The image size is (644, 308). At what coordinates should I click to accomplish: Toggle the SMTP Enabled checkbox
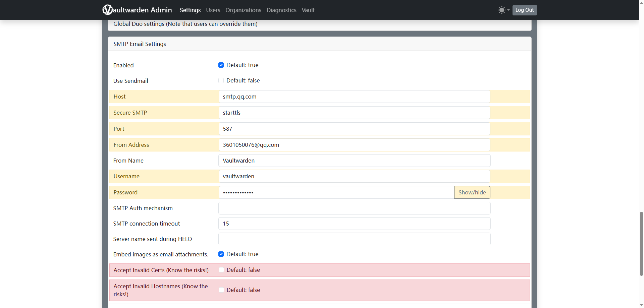click(x=221, y=65)
